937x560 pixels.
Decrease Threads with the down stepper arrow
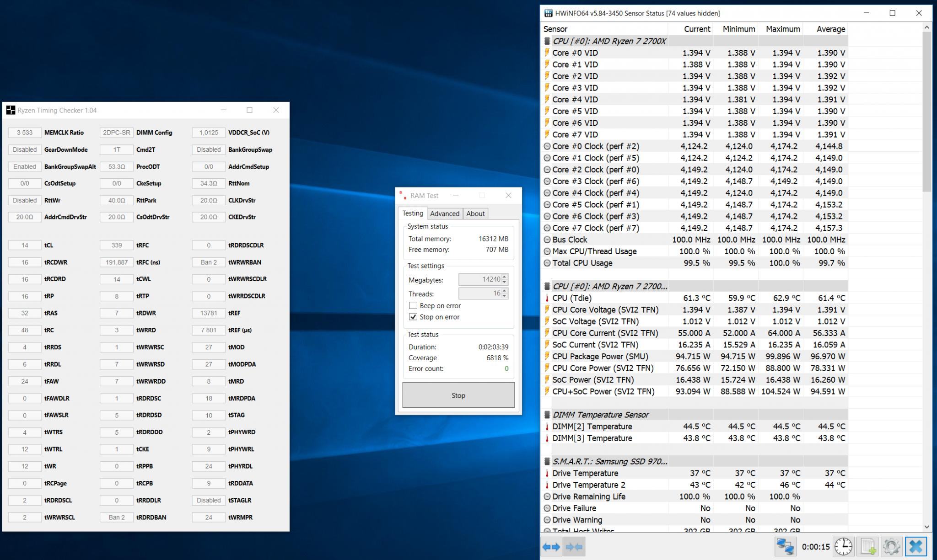coord(504,296)
